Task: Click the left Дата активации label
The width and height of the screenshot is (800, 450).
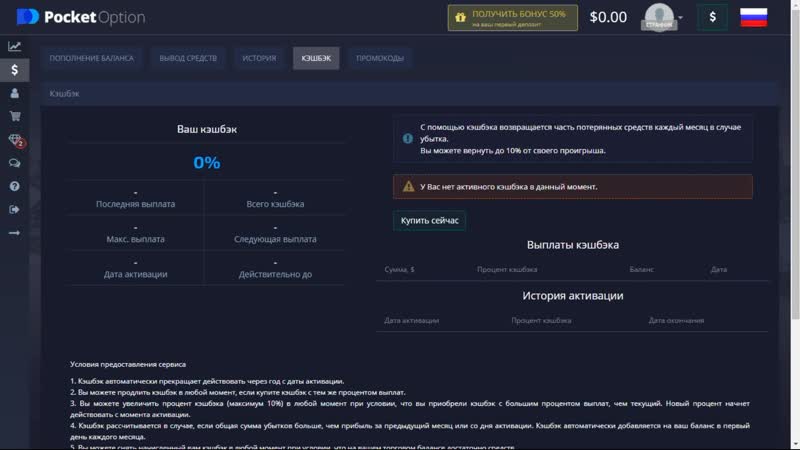Action: tap(135, 274)
